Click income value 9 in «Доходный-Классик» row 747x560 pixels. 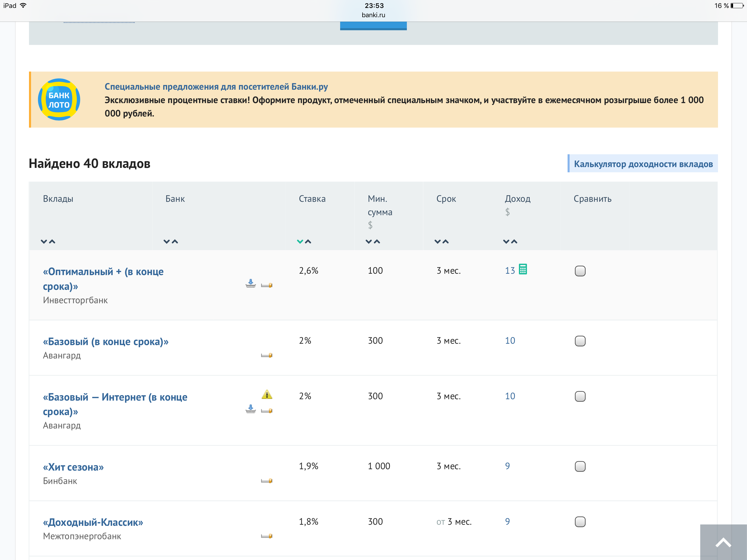coord(507,521)
